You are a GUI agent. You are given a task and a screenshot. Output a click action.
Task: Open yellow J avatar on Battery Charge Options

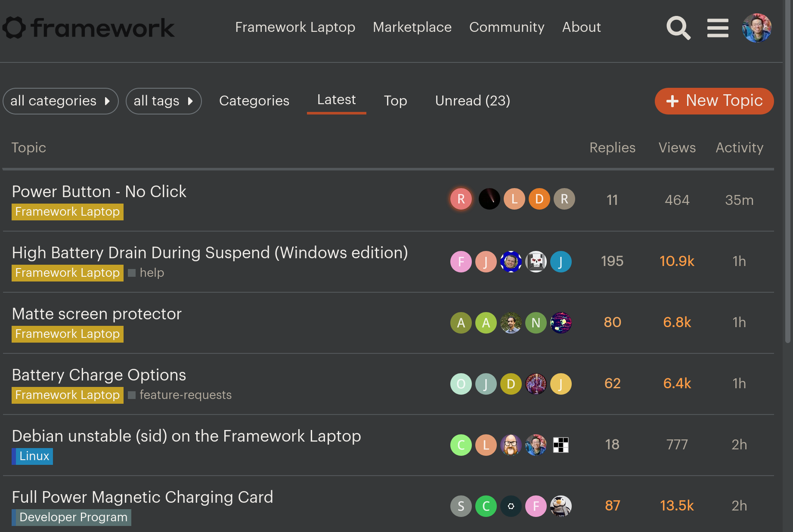click(561, 384)
